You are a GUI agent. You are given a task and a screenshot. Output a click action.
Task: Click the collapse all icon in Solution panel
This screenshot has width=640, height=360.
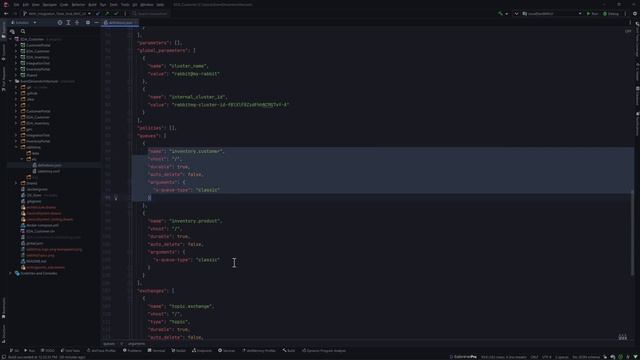click(77, 22)
